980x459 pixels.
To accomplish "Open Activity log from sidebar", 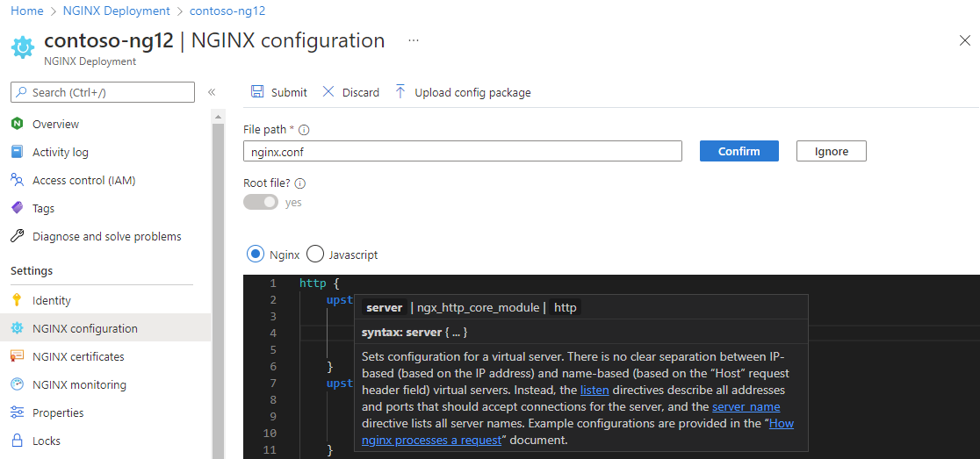I will 60,152.
